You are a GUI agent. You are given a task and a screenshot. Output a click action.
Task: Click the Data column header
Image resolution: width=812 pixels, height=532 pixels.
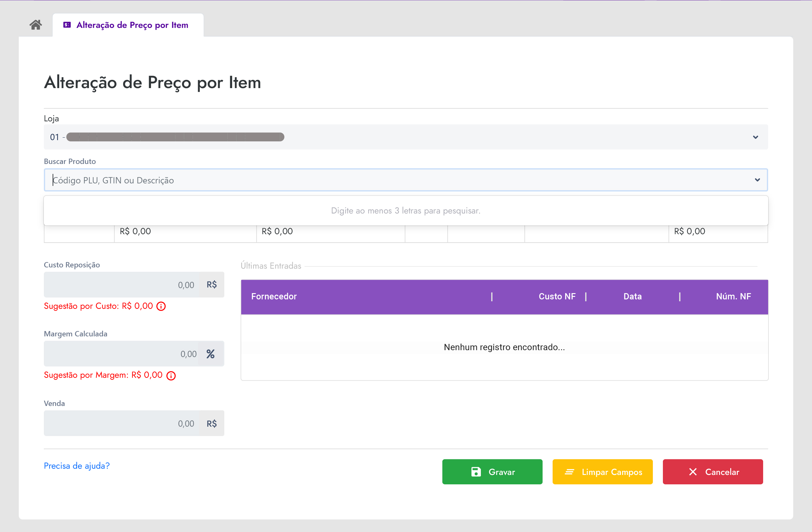coord(632,296)
